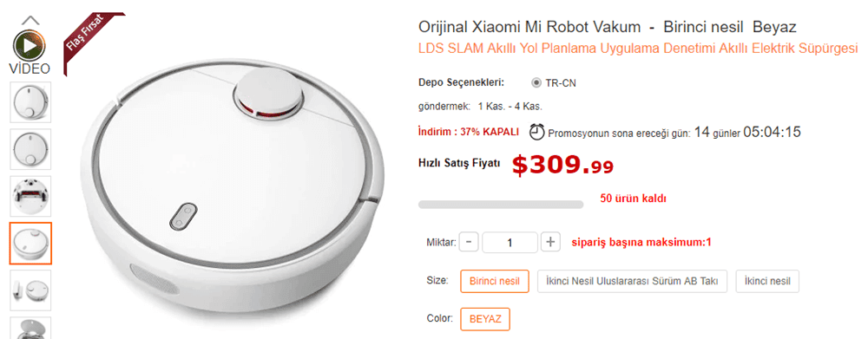Pick the BEYAZ color option
This screenshot has width=868, height=339.
[x=485, y=319]
